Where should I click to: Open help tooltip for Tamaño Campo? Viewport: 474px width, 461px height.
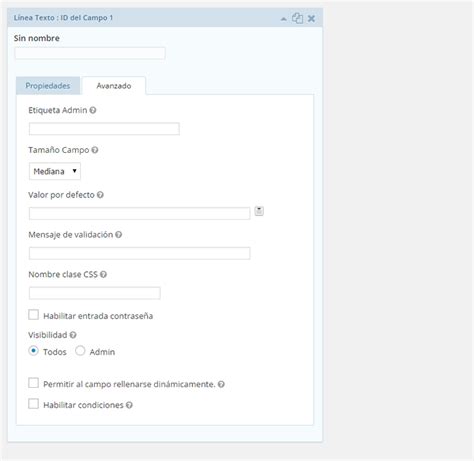pos(95,150)
